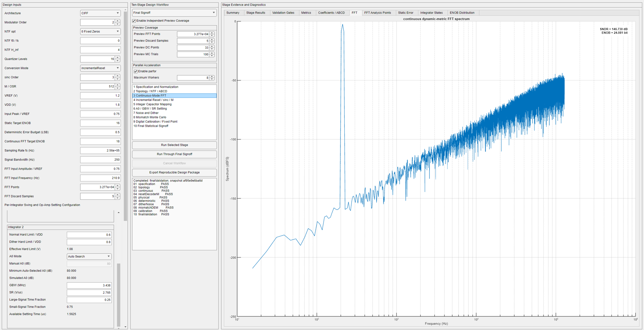Click Run Through Final Signoff button
Image resolution: width=644 pixels, height=330 pixels.
tap(174, 154)
